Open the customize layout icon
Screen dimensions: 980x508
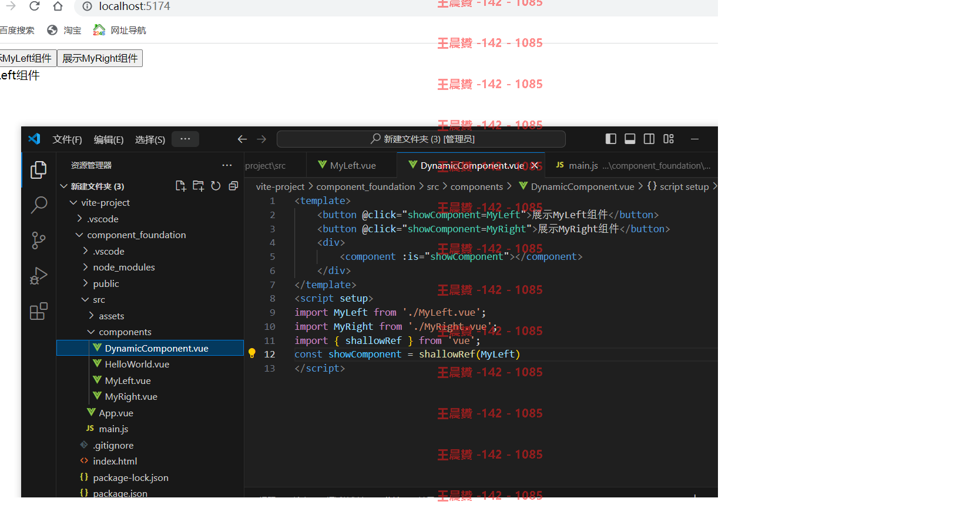(x=669, y=139)
